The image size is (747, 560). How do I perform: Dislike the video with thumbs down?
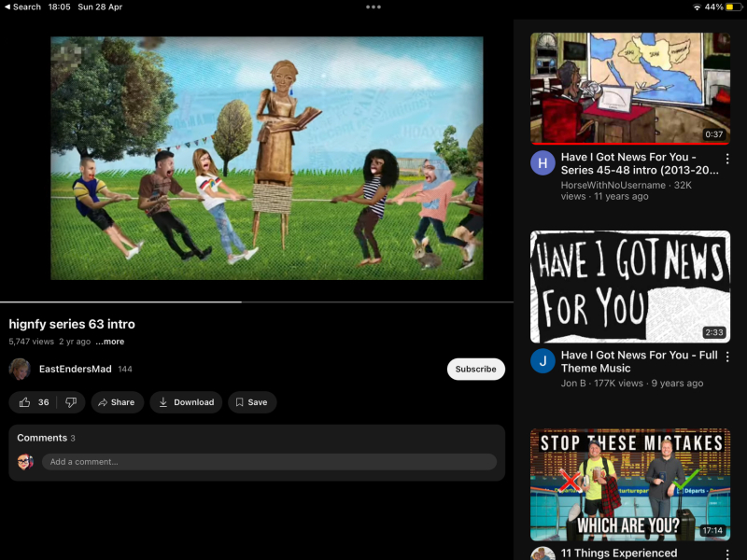[71, 402]
